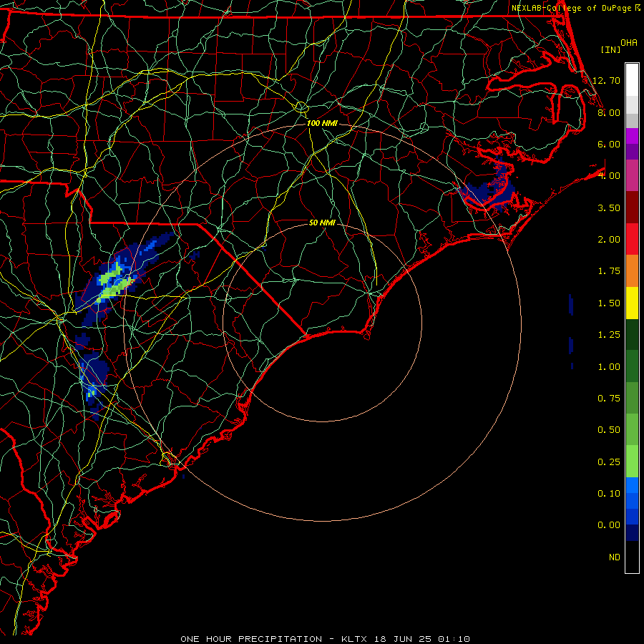Pick the dark maroon swatch in the legend
Viewport: 644px width, 644px height.
pyautogui.click(x=632, y=208)
